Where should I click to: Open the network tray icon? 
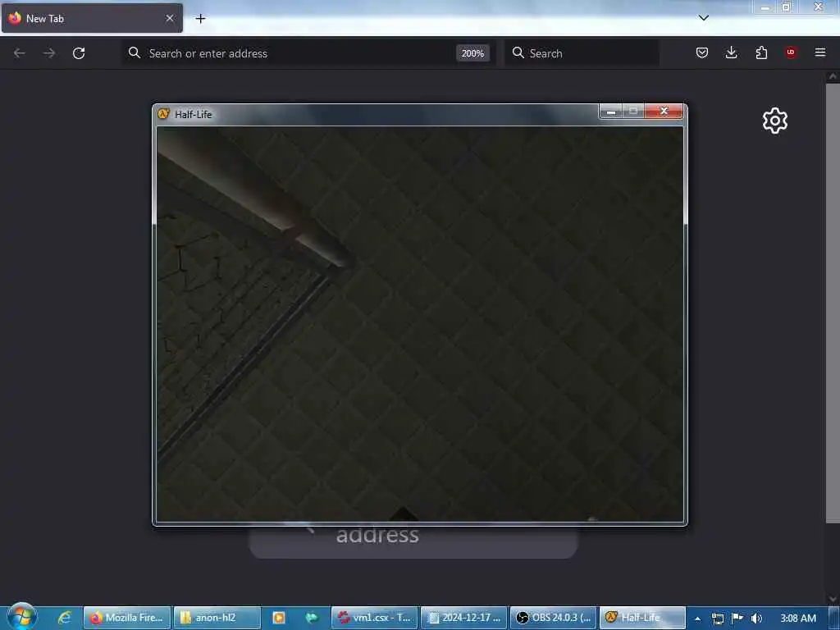(718, 619)
